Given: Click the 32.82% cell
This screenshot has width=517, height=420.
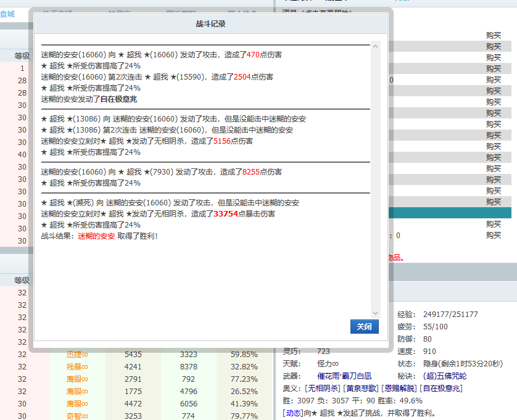Looking at the screenshot, I should point(244,366).
